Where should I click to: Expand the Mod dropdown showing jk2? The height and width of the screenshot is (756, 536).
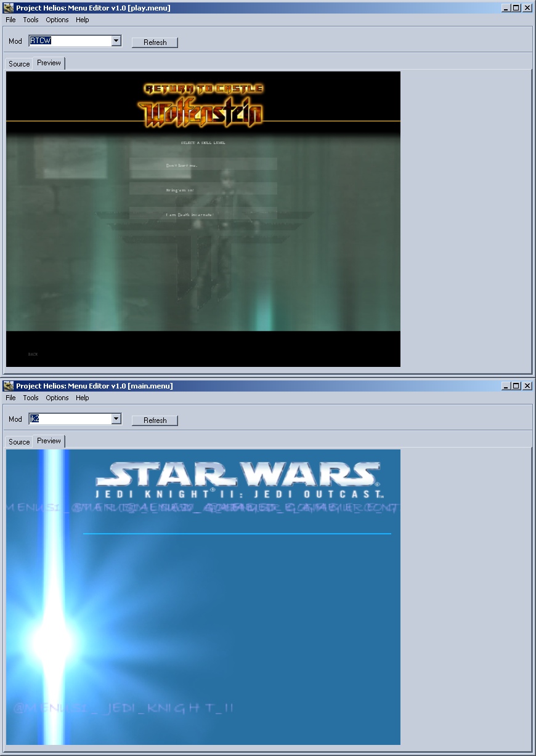point(116,419)
